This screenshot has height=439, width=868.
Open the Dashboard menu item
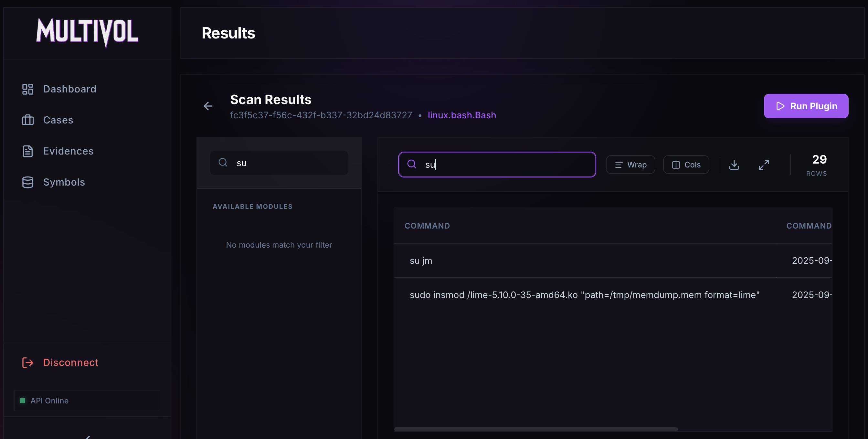point(69,89)
